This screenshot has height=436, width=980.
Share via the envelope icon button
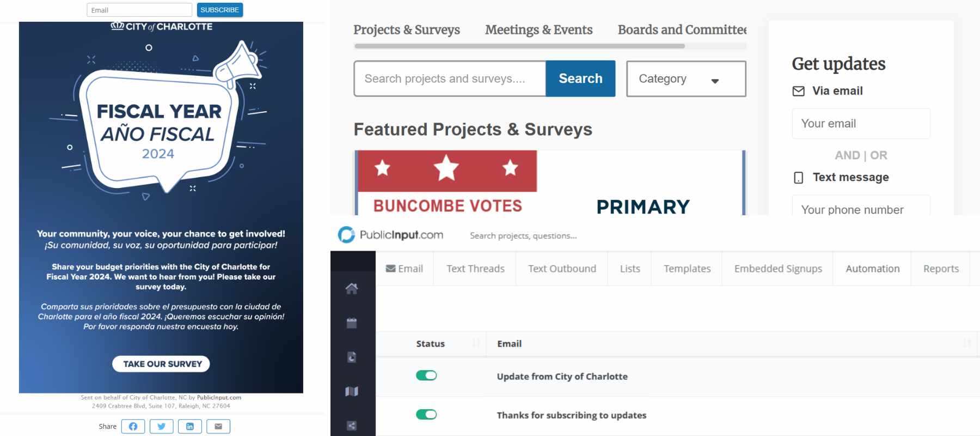click(x=218, y=426)
